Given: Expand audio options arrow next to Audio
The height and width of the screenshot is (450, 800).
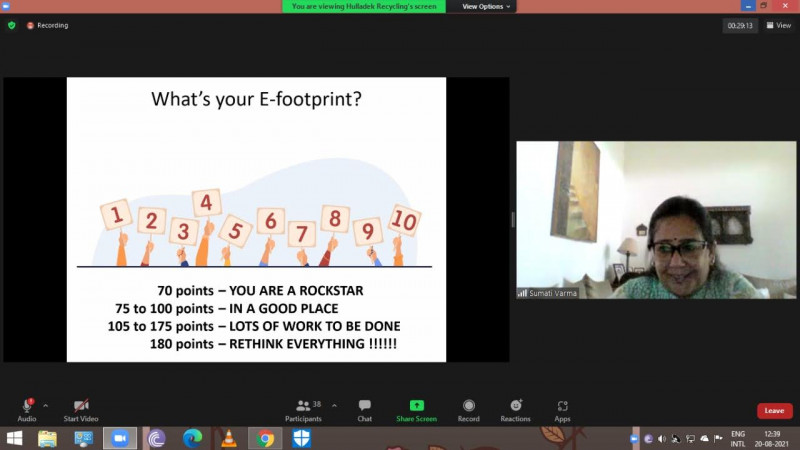Looking at the screenshot, I should pyautogui.click(x=45, y=405).
